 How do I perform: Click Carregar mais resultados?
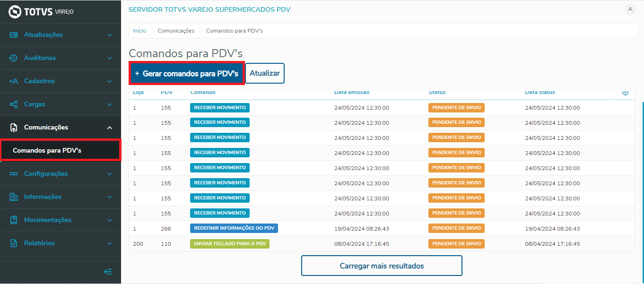coord(382,266)
